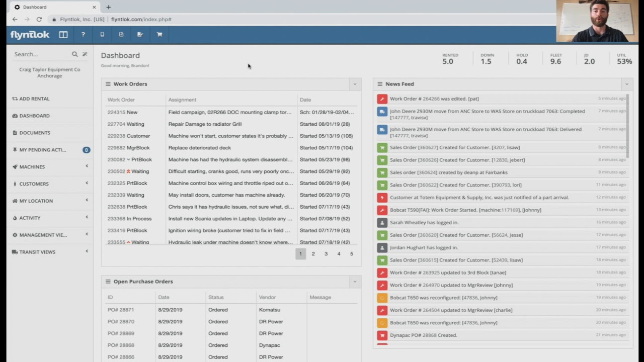Click the edit-document icon in the toolbar

[140, 34]
